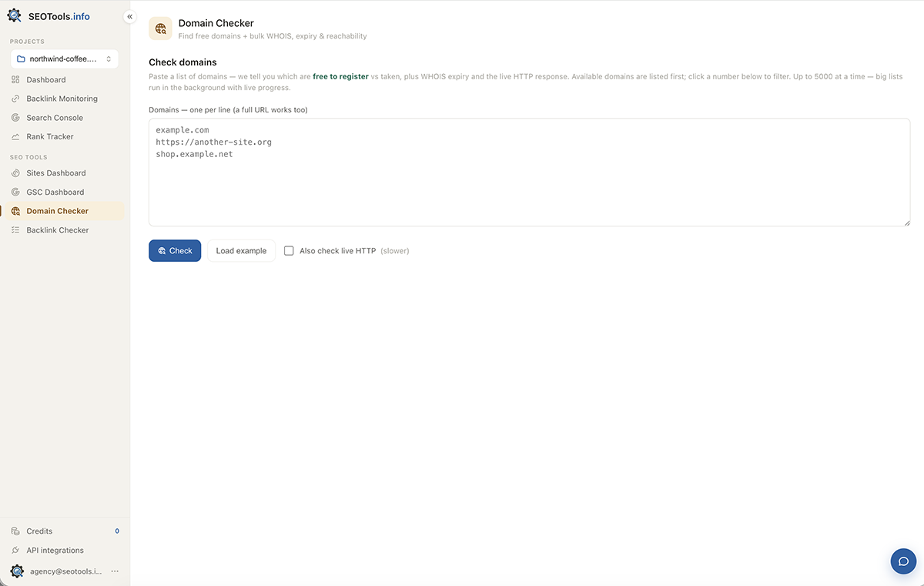The width and height of the screenshot is (924, 586).
Task: Click the text area resize handle
Action: tap(906, 223)
